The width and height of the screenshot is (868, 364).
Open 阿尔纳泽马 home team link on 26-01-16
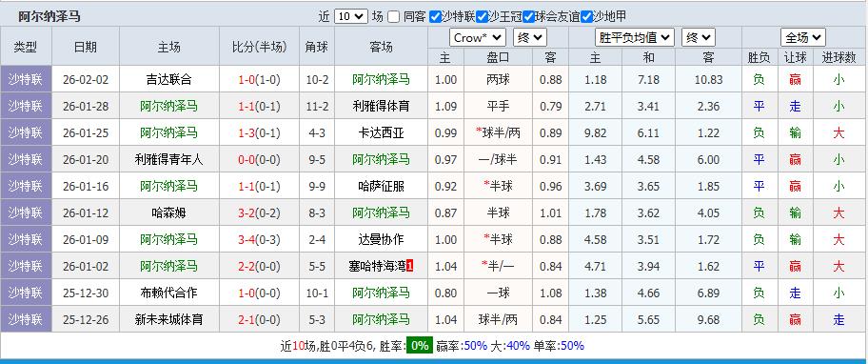168,186
